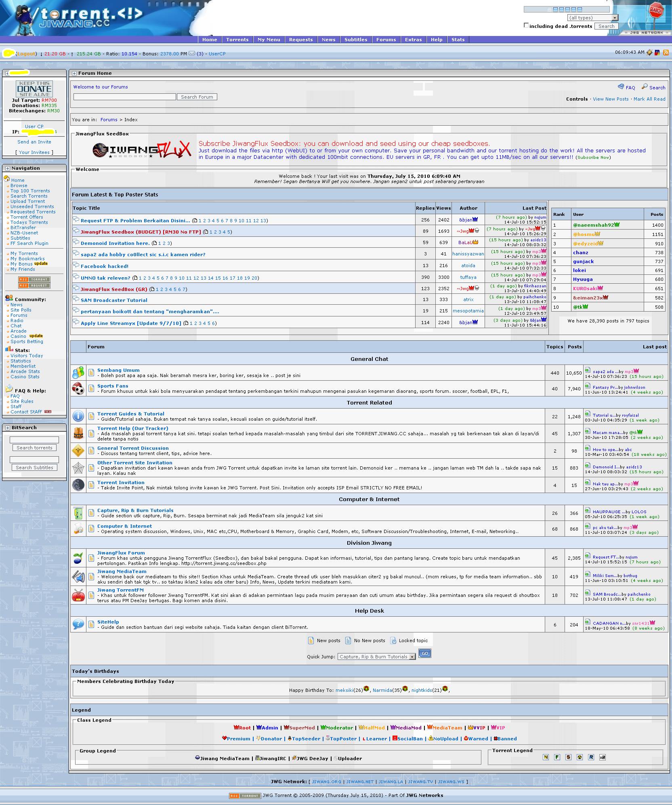Click the JiwangFlux Forum bowl icon

(78, 558)
